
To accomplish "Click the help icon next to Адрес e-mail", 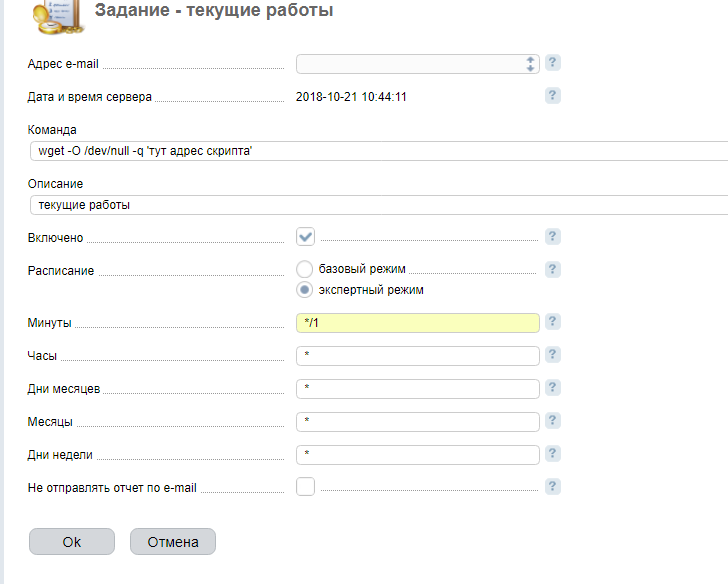I will point(553,63).
